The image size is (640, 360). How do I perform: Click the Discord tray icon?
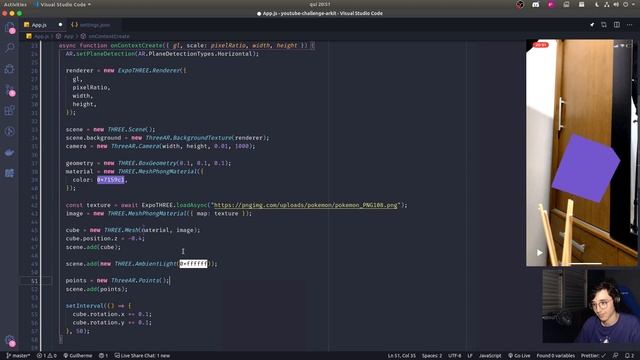pos(536,4)
